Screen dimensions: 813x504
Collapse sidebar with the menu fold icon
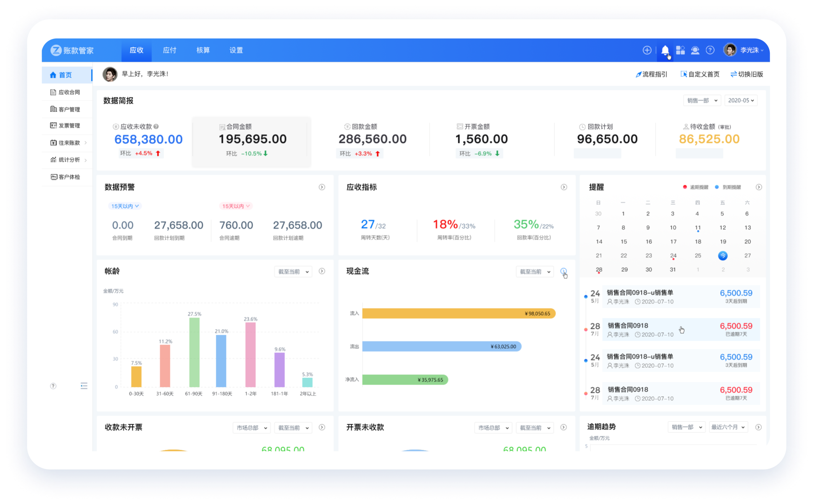coord(84,386)
